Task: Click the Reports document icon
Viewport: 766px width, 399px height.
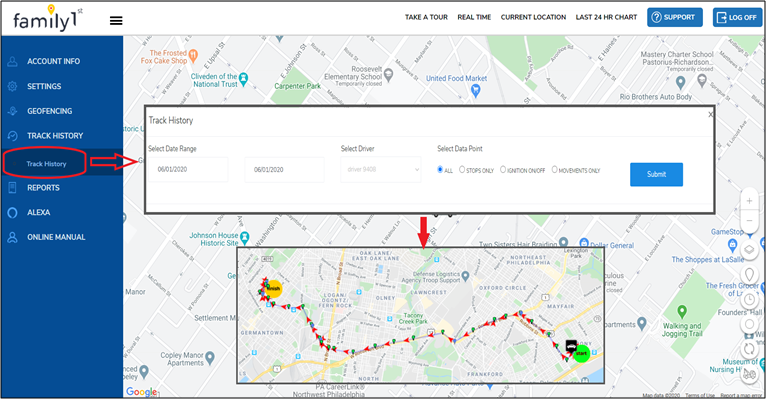Action: tap(13, 188)
